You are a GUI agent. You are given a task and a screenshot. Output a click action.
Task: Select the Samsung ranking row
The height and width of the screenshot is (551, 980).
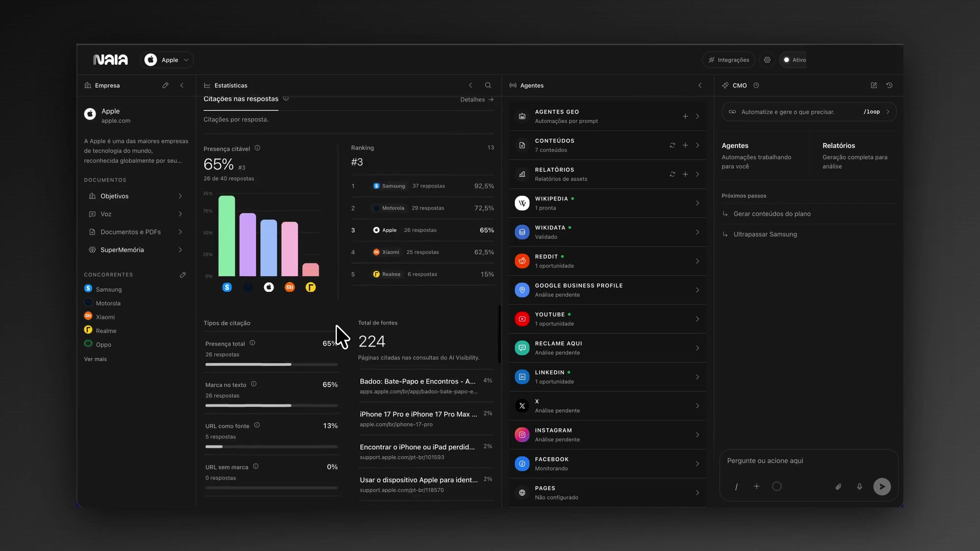423,186
